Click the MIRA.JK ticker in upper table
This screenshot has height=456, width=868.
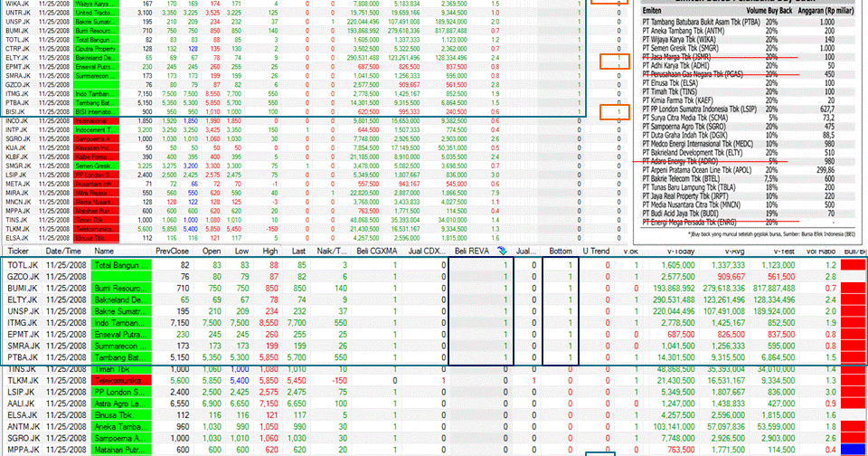coord(17,193)
